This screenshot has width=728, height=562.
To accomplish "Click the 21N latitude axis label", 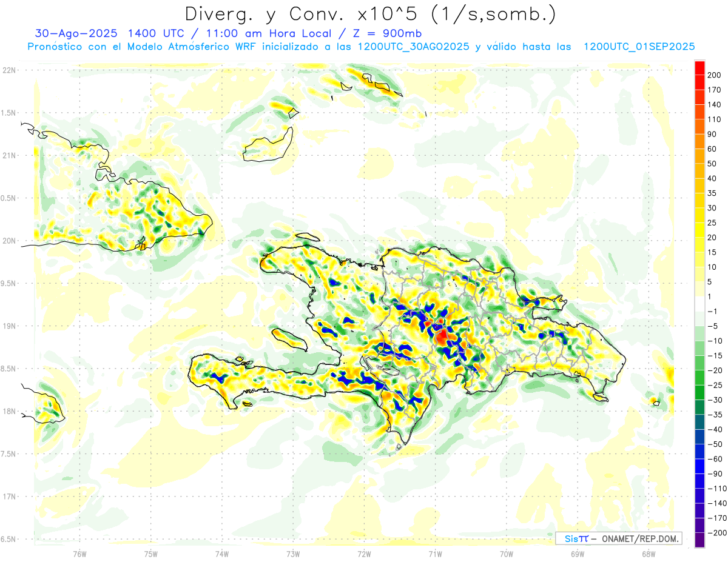I will [x=8, y=156].
